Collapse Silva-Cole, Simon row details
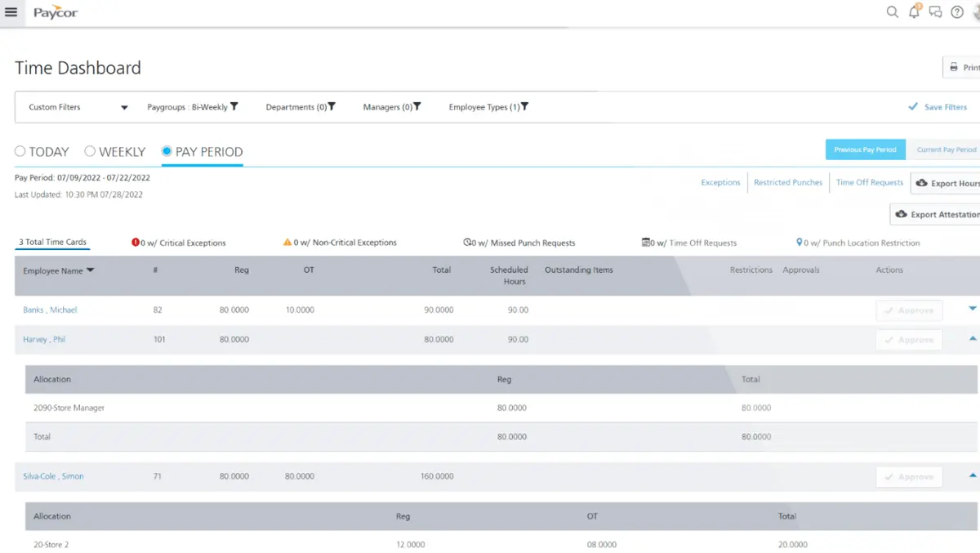980x553 pixels. pos(973,475)
